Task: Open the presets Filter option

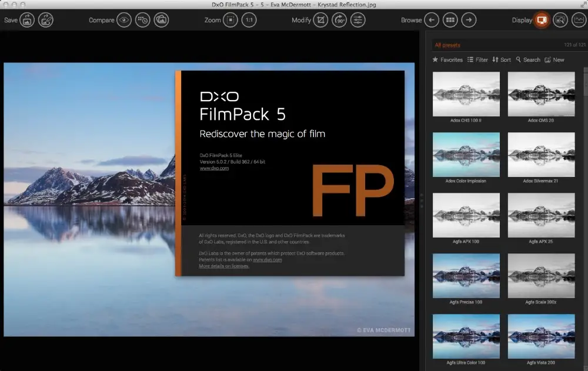Action: pyautogui.click(x=477, y=59)
